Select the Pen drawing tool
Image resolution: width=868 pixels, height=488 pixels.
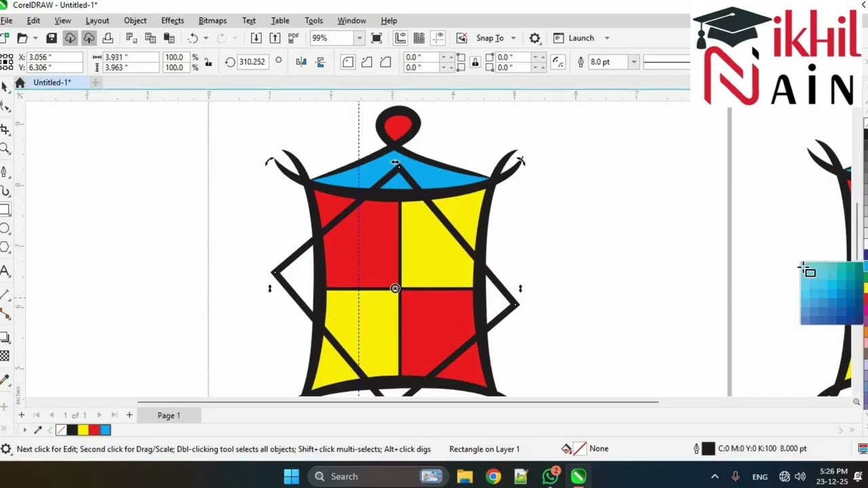(x=5, y=171)
